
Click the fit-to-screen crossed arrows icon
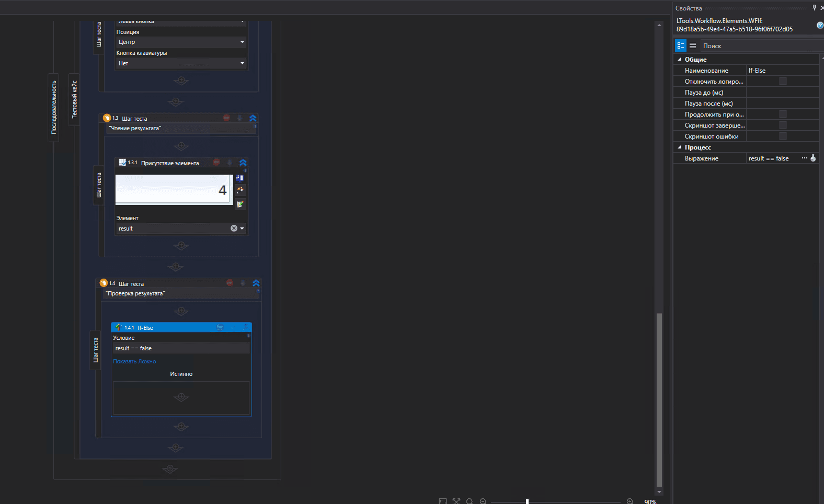pyautogui.click(x=456, y=501)
